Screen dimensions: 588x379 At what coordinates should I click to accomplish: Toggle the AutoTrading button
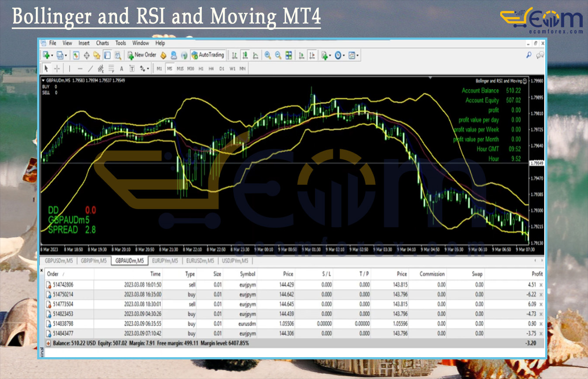click(208, 55)
